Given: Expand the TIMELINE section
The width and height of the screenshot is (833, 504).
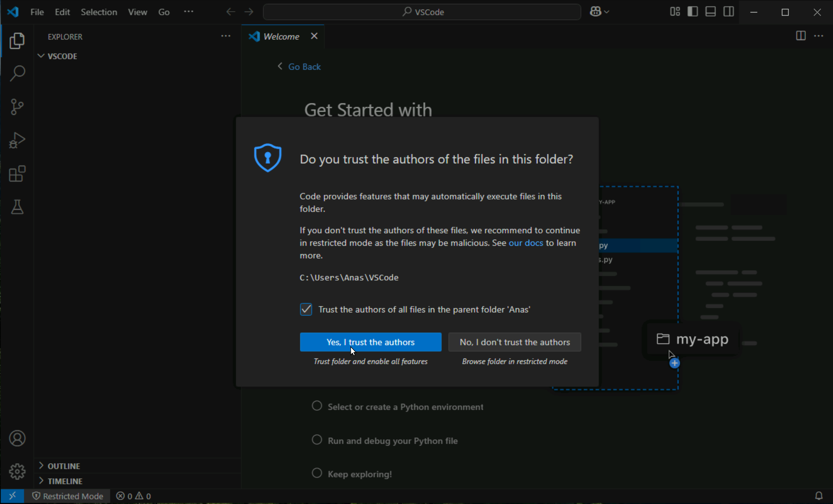Looking at the screenshot, I should 65,481.
